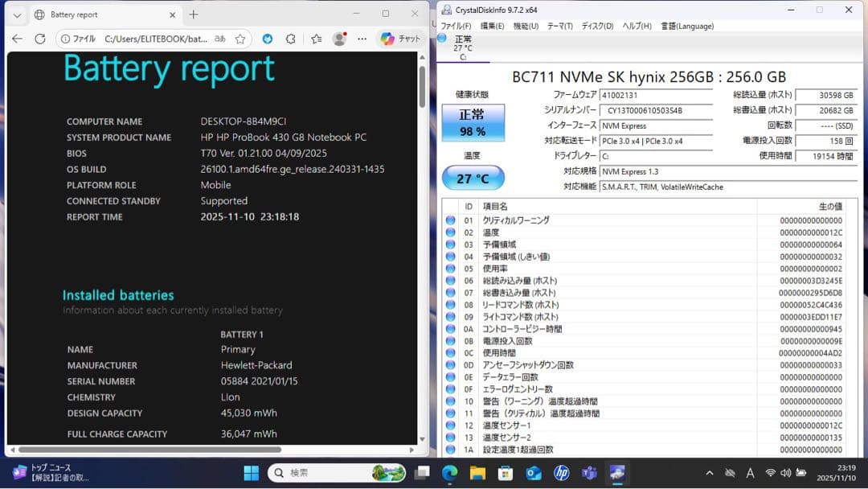Click the HP support assistant icon in the taskbar
This screenshot has height=489, width=868.
(x=563, y=473)
